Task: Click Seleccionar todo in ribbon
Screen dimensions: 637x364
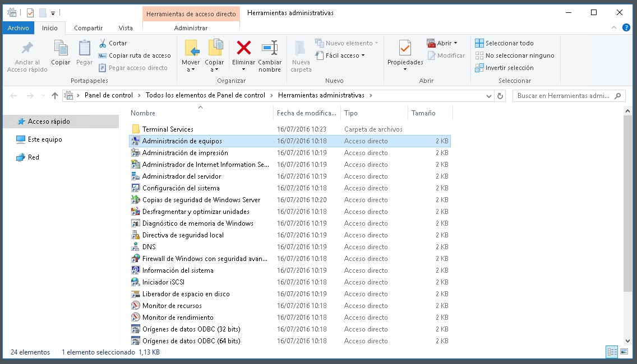Action: (x=504, y=43)
